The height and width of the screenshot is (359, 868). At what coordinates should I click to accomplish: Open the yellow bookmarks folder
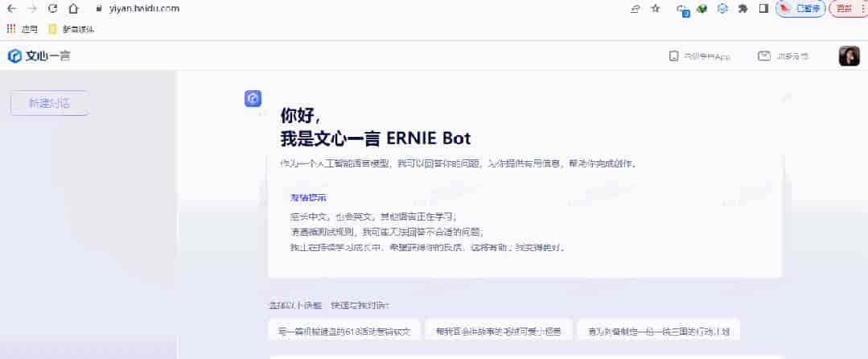click(72, 29)
